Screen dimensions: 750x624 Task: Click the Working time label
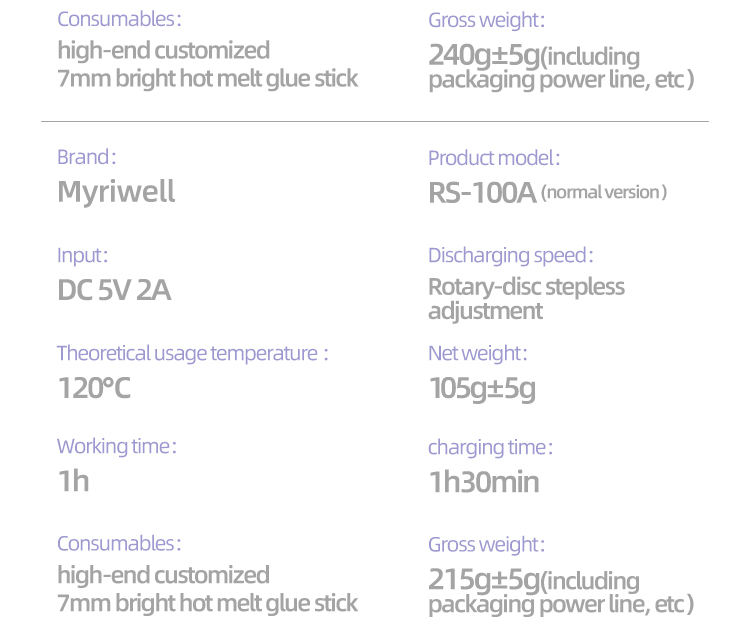pyautogui.click(x=116, y=446)
